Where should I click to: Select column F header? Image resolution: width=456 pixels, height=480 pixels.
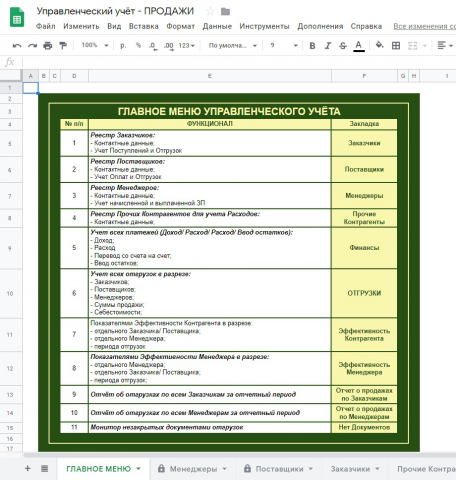(364, 76)
